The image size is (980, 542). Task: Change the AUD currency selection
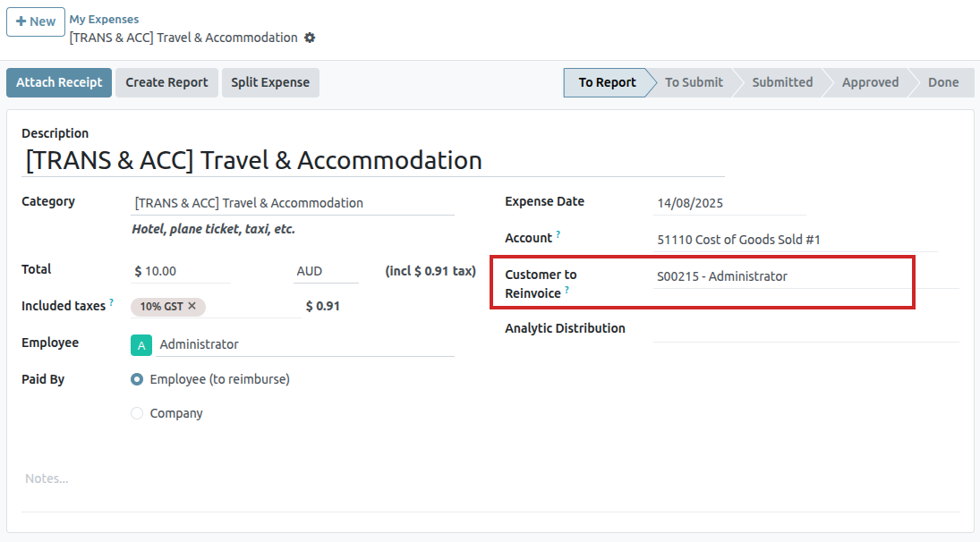tap(325, 271)
